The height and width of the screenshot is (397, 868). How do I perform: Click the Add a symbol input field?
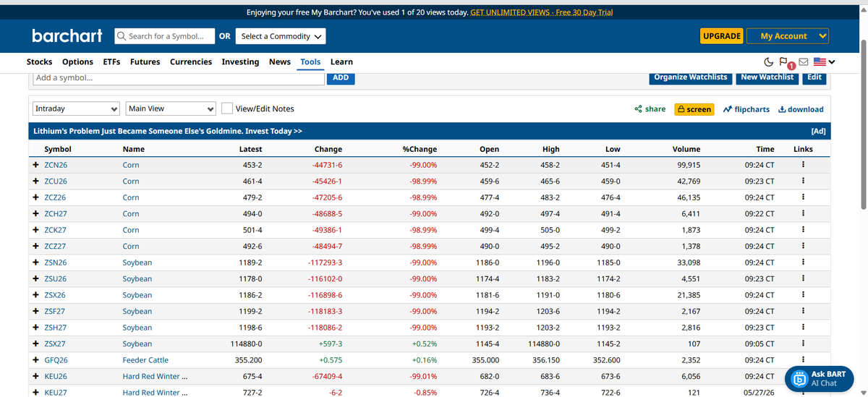(179, 77)
